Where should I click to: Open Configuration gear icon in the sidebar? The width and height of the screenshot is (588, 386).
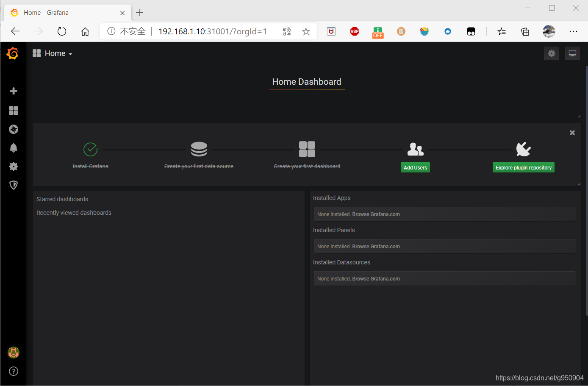pyautogui.click(x=14, y=167)
